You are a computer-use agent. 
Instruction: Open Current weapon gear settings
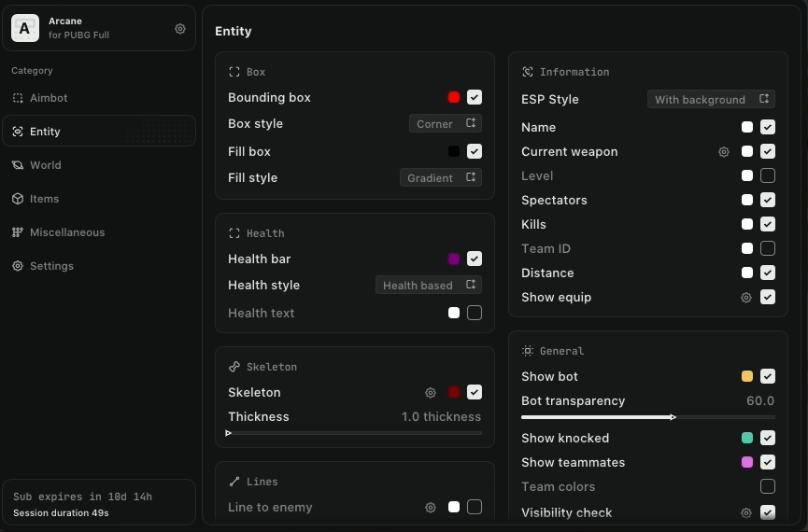click(x=724, y=151)
